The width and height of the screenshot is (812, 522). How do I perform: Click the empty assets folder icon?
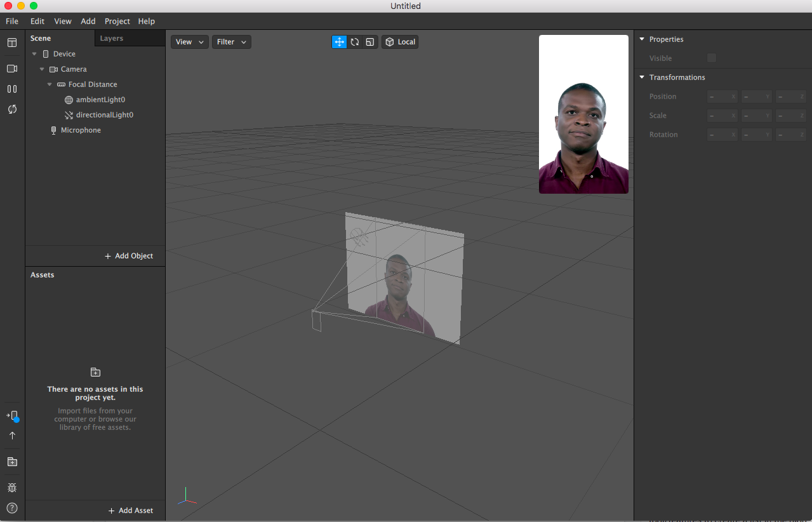pyautogui.click(x=95, y=372)
